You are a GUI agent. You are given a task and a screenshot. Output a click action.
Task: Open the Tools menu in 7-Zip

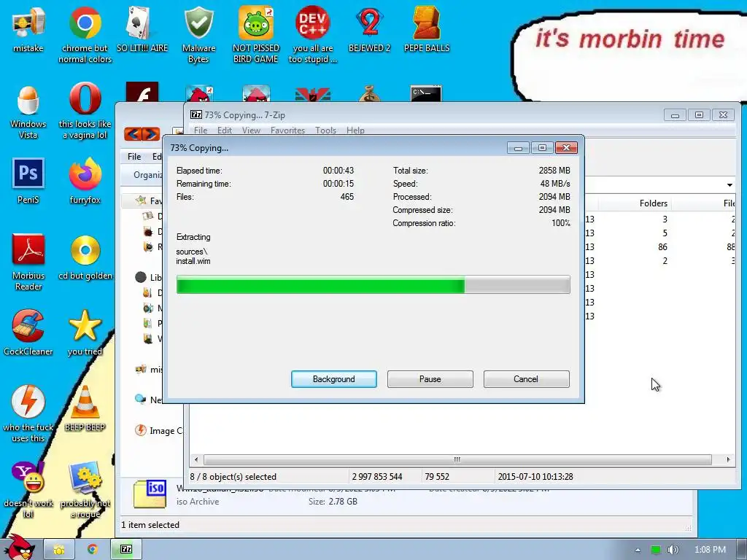click(325, 130)
